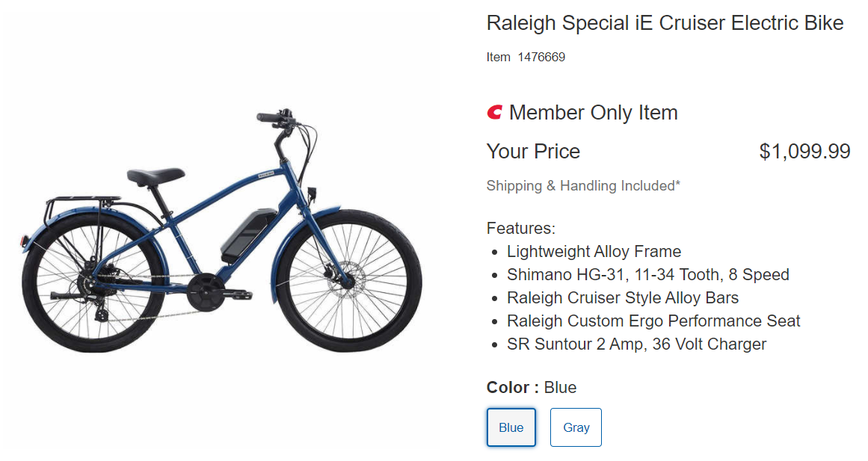Click the Member Only Item label
This screenshot has height=461, width=868.
(593, 113)
